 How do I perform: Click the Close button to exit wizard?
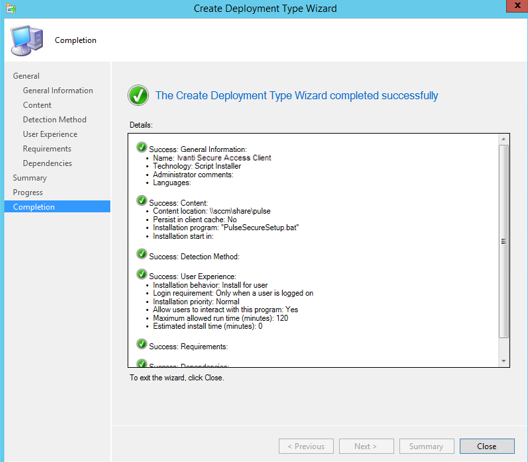(487, 446)
